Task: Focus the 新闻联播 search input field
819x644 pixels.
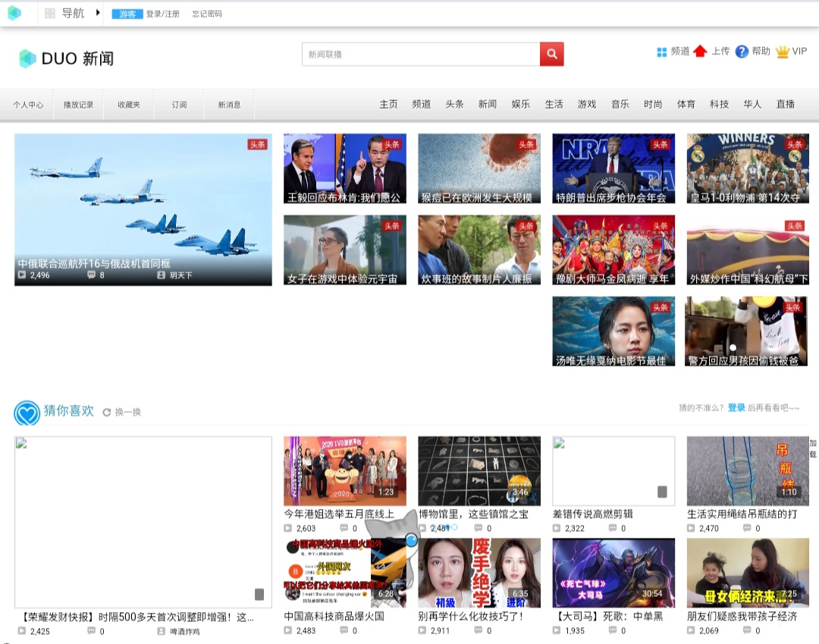Action: click(x=421, y=55)
